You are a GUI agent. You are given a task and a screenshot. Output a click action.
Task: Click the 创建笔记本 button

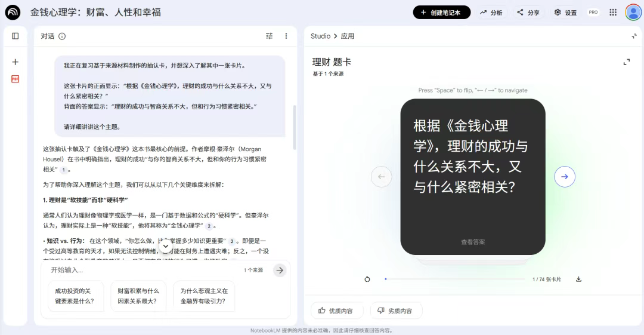click(x=441, y=13)
